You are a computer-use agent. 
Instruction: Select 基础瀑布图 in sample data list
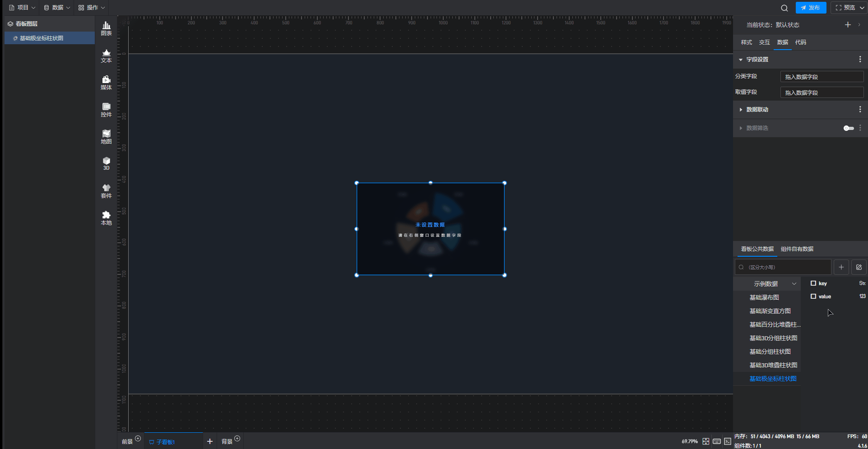click(764, 297)
